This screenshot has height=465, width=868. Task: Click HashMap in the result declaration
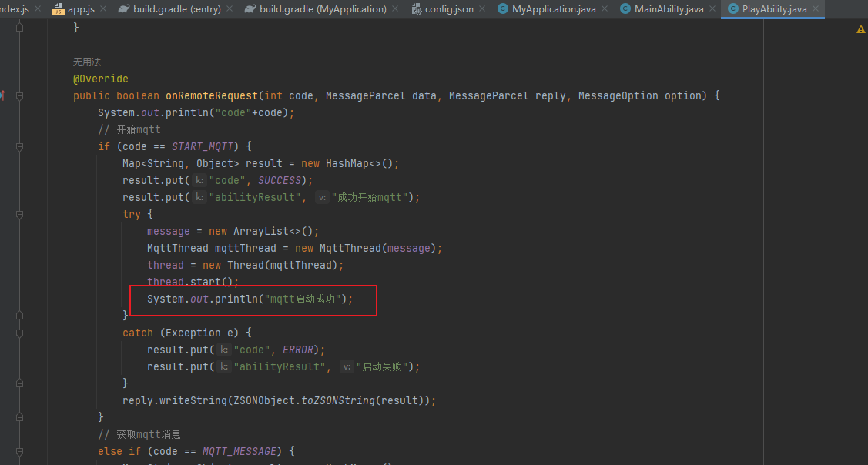point(347,163)
